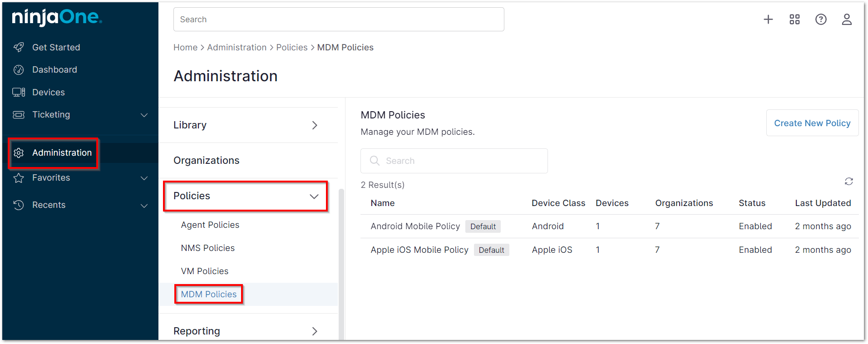Viewport: 868px width, 344px height.
Task: Open Favorites using the star icon
Action: pos(18,177)
